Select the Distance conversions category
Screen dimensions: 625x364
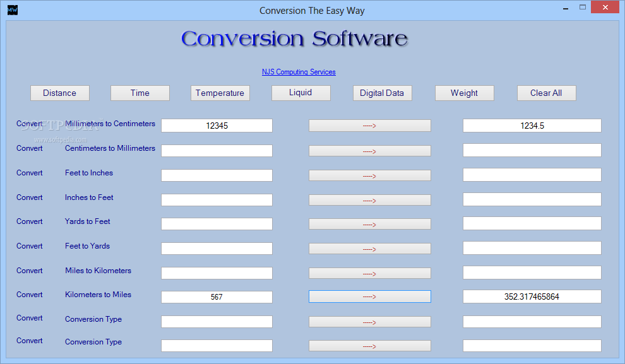tap(59, 92)
